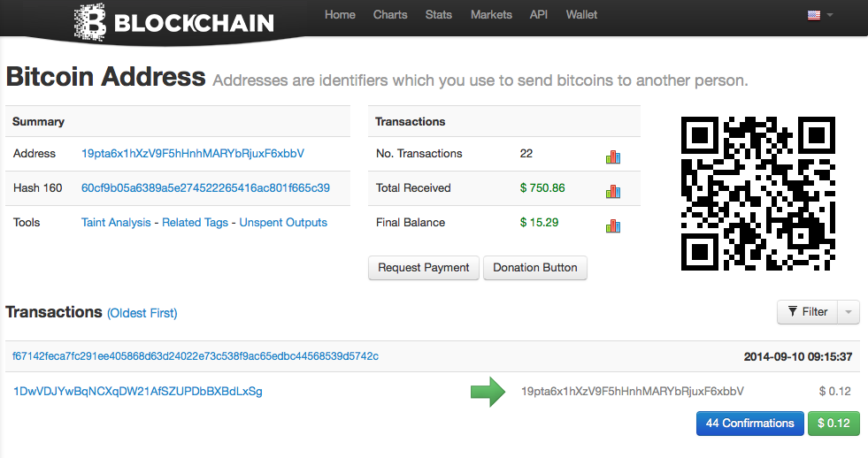Open chart icon for Total Received

point(613,191)
